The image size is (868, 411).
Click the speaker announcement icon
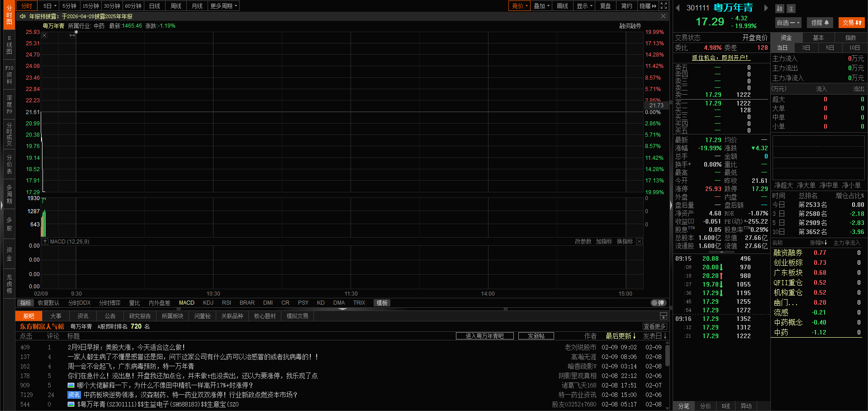click(23, 16)
